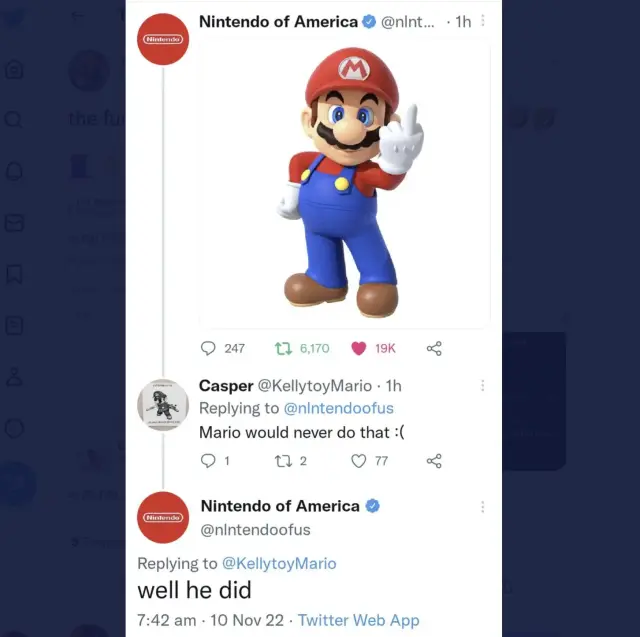
Task: Open Bookmarks icon in left sidebar
Action: [14, 274]
